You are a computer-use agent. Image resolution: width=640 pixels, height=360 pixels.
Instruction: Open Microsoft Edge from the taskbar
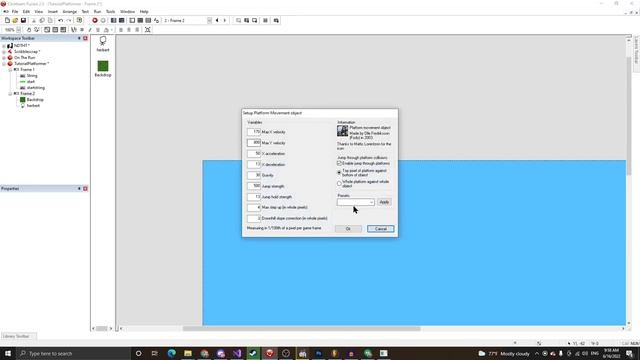pos(171,353)
